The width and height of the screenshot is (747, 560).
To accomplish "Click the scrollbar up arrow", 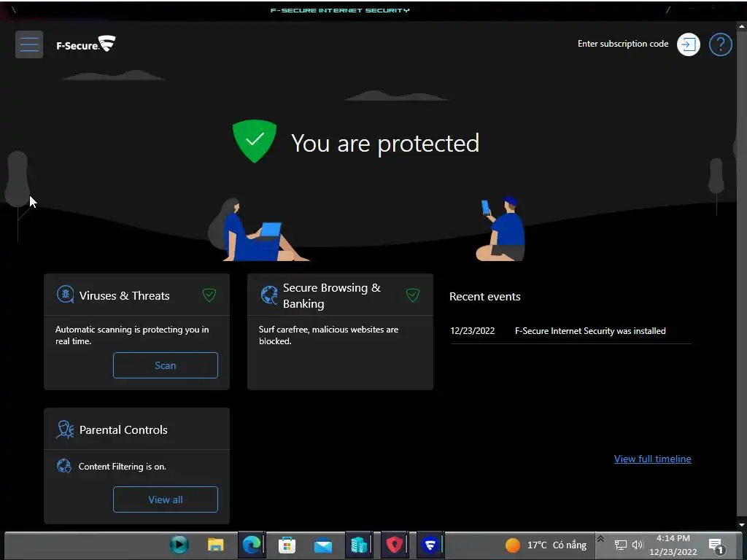I will coord(741,28).
